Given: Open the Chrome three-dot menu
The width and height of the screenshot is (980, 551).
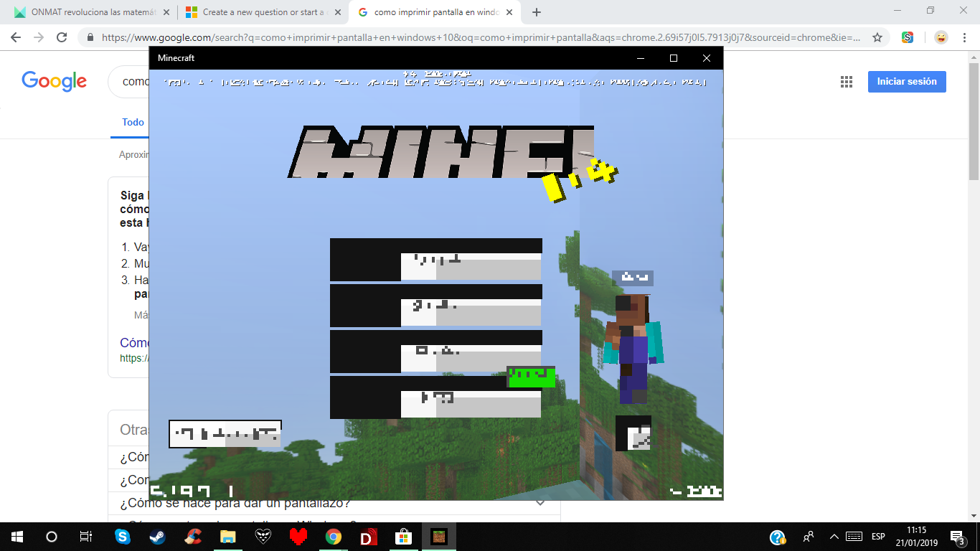Looking at the screenshot, I should click(966, 37).
